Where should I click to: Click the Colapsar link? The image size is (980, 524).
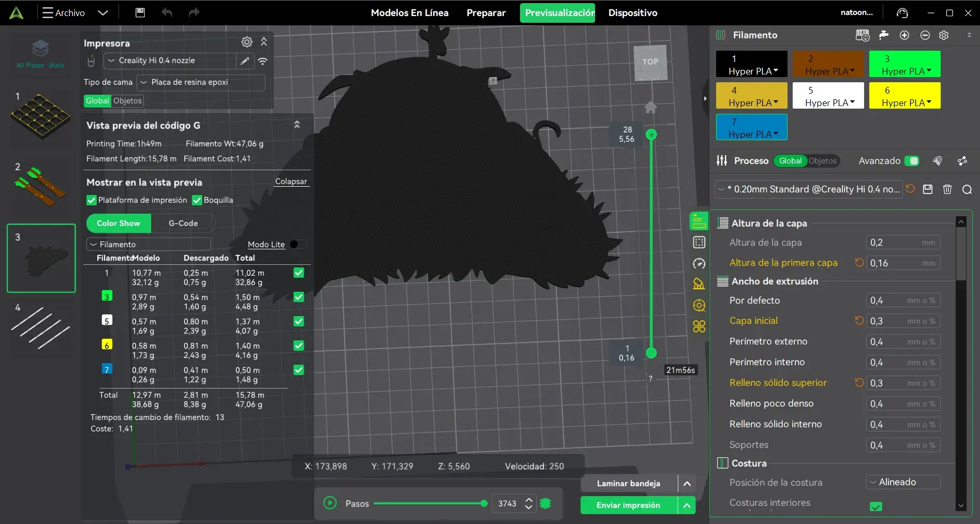coord(291,182)
